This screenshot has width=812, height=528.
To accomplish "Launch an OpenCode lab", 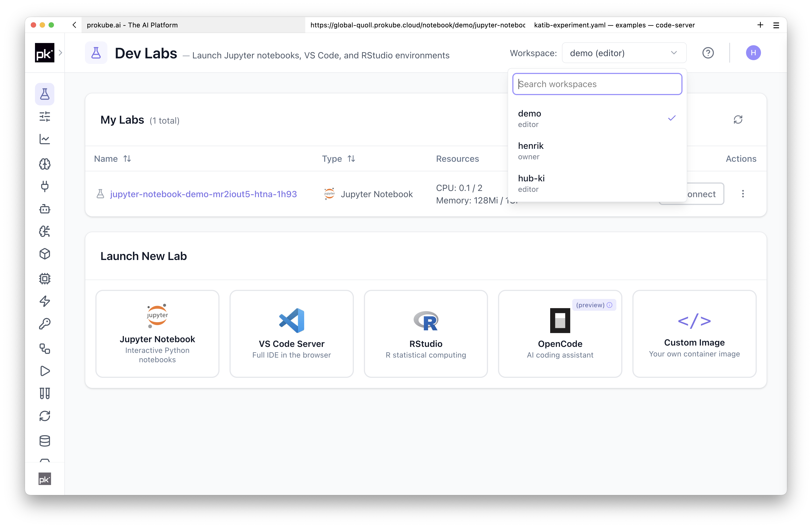I will (x=560, y=334).
